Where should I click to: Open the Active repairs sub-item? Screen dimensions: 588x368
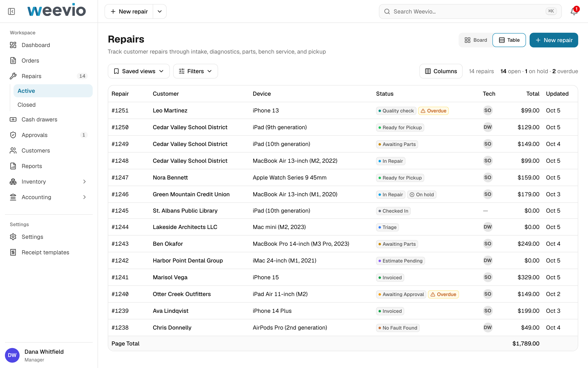pyautogui.click(x=53, y=91)
